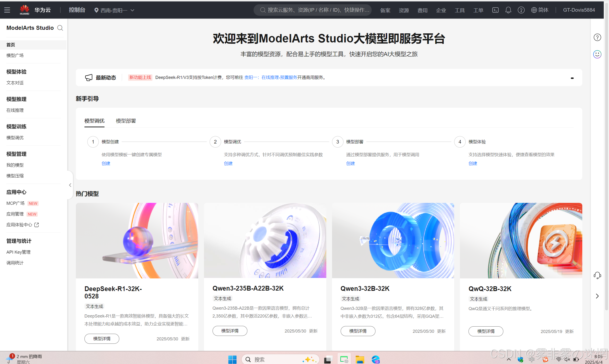
Task: Click 创建 under 模型部署 step
Action: tap(350, 164)
